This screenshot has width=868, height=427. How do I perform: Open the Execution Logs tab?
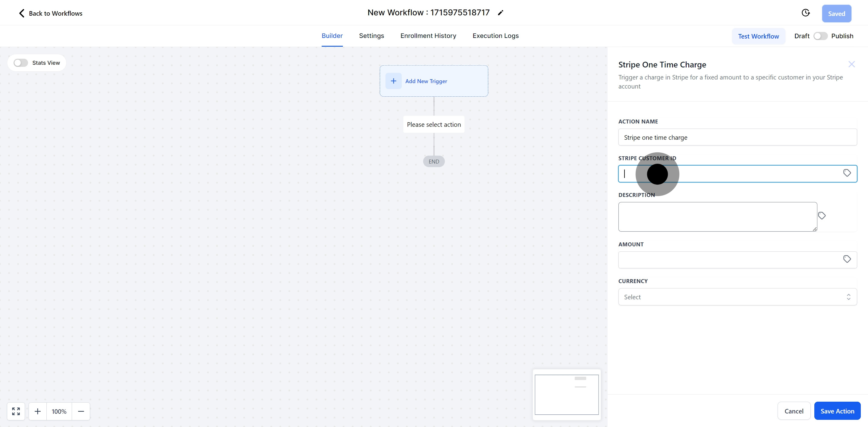click(x=495, y=36)
